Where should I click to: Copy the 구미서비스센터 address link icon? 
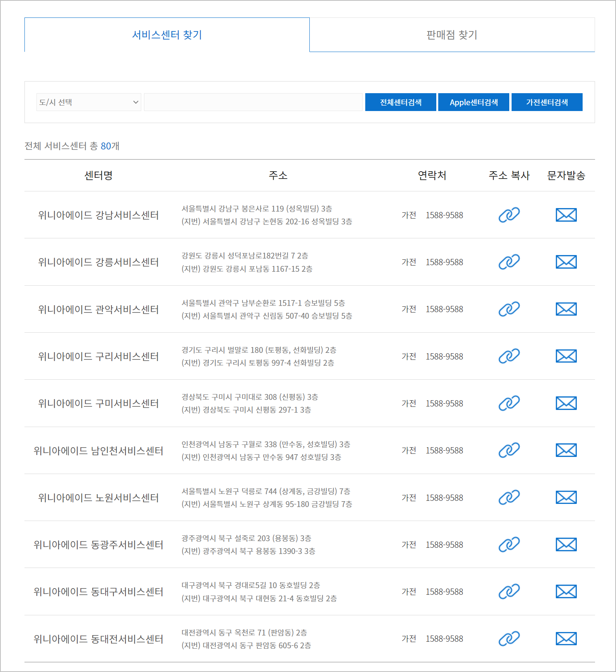[x=509, y=403]
